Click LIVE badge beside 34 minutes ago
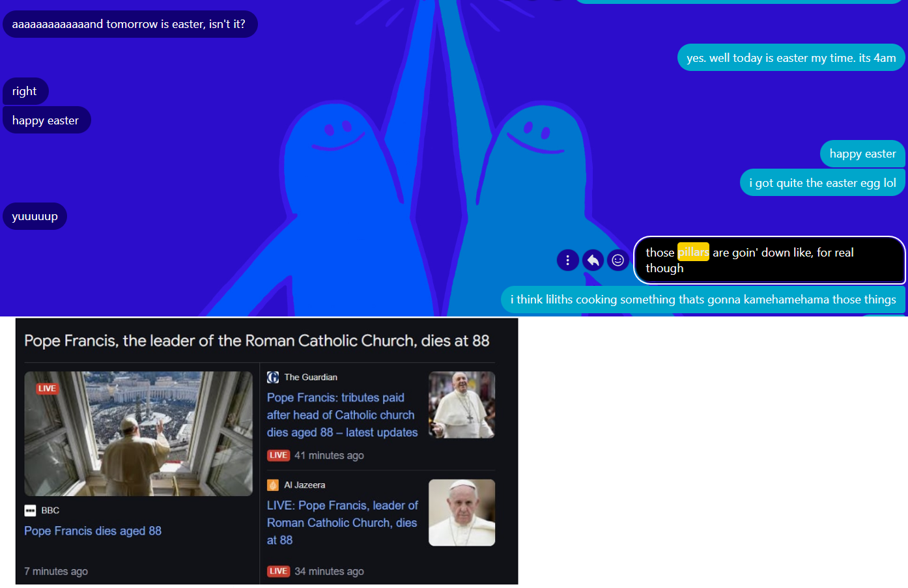This screenshot has height=588, width=908. pos(279,571)
